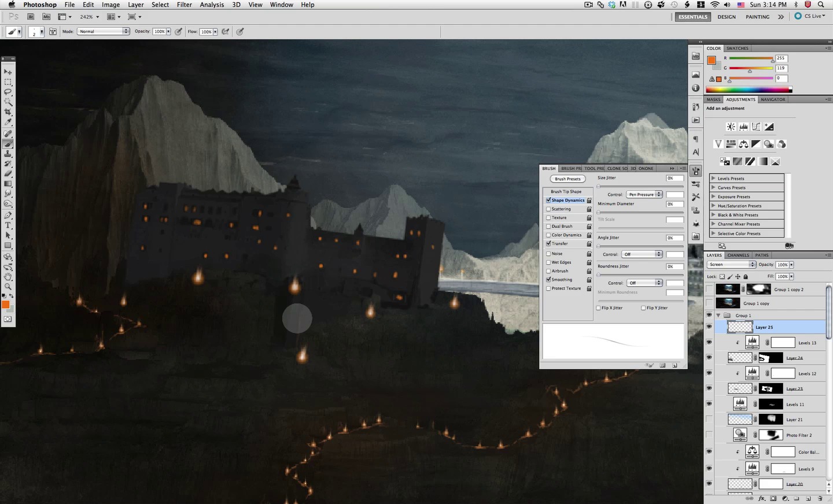Add a Levels adjustment from Adjustments panel
Screen dimensions: 833x504
743,127
